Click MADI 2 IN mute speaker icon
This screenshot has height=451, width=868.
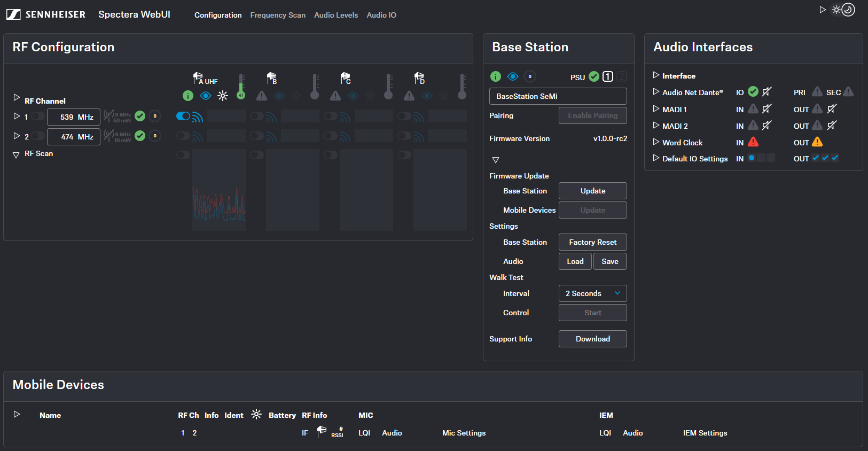point(767,126)
